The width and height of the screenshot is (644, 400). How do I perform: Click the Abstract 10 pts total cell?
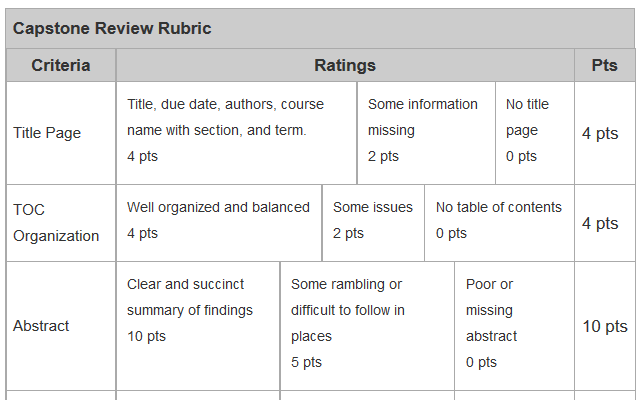[x=605, y=327]
